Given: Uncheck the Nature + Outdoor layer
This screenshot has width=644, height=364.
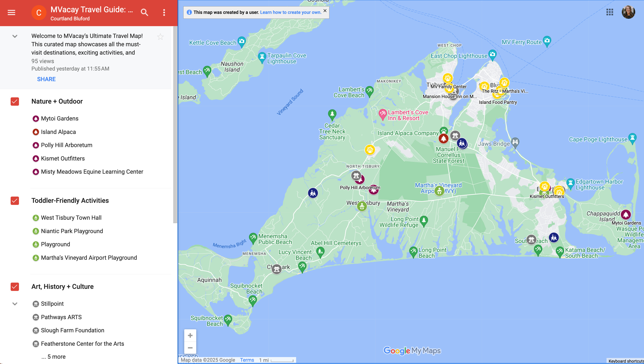Looking at the screenshot, I should tap(15, 101).
